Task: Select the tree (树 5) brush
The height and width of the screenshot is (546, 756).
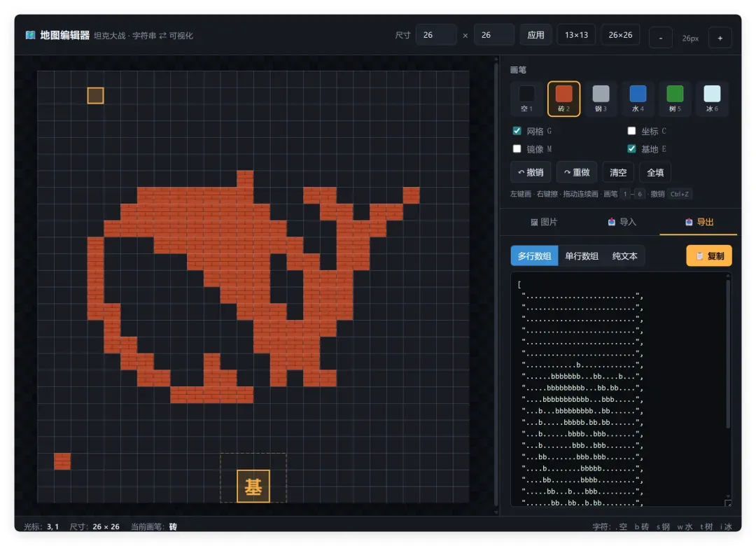Action: click(675, 99)
